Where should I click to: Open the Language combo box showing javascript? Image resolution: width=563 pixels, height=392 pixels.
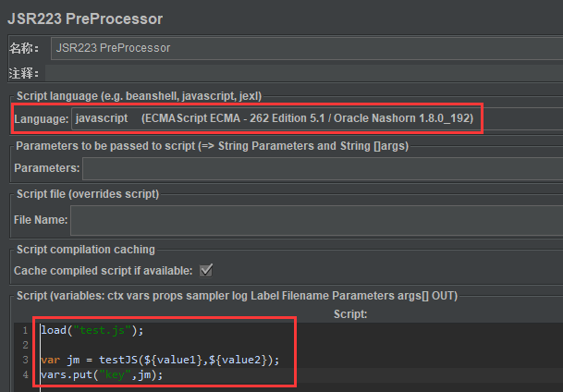317,118
